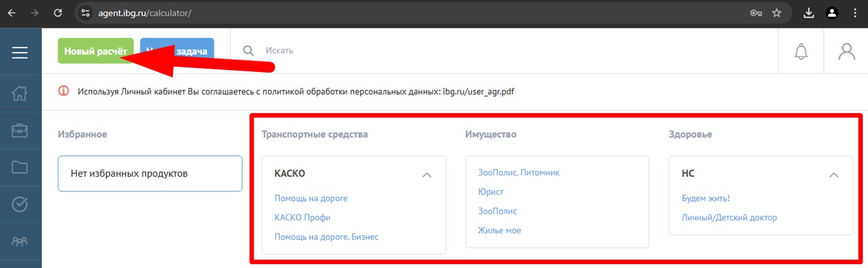Click the home icon in sidebar
The image size is (868, 268).
point(20,93)
